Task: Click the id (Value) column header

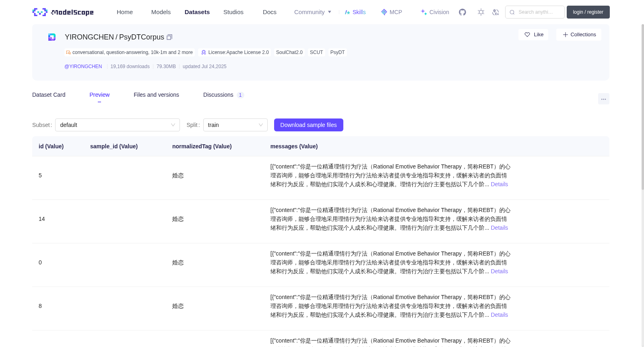Action: click(x=51, y=146)
